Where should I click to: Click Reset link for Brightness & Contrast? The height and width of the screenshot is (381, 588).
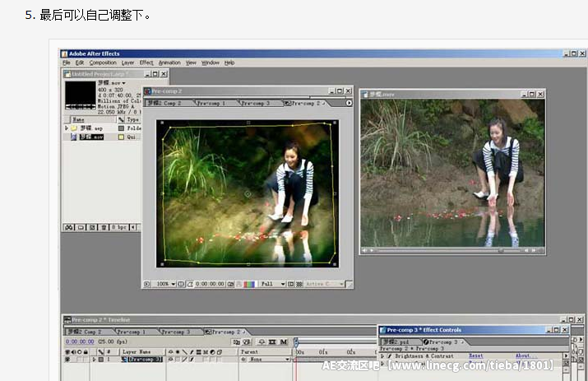[x=475, y=355]
